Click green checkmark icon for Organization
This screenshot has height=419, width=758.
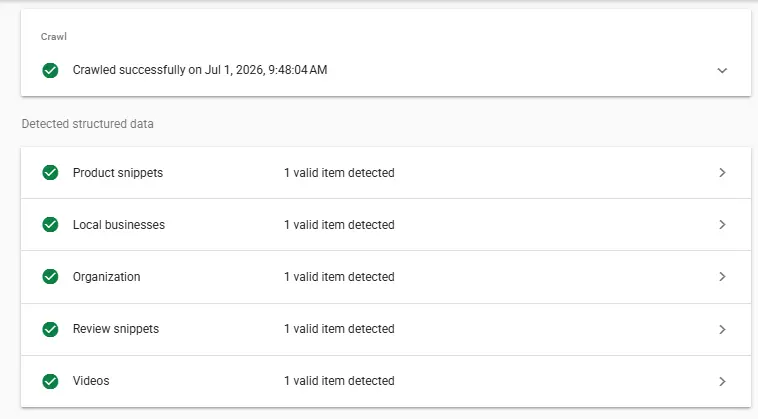click(50, 277)
